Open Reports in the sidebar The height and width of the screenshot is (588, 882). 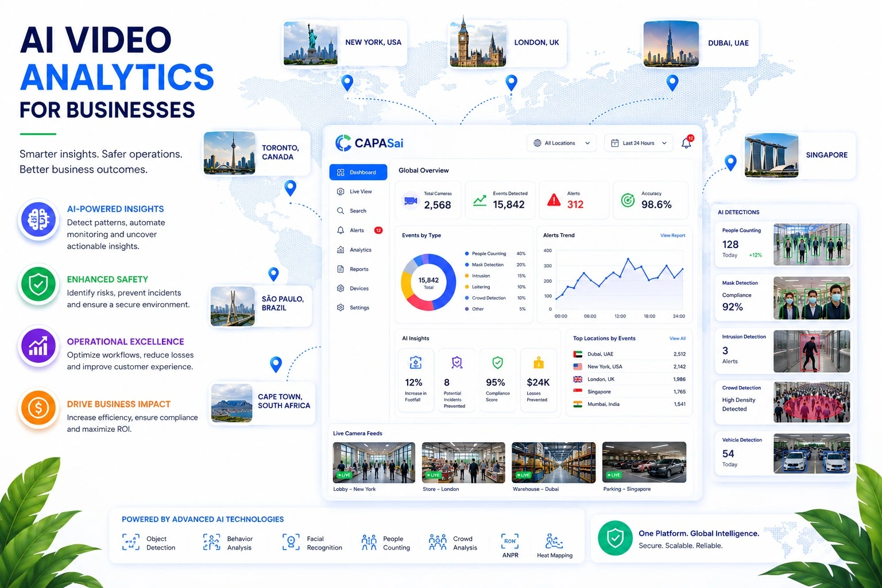click(x=353, y=269)
